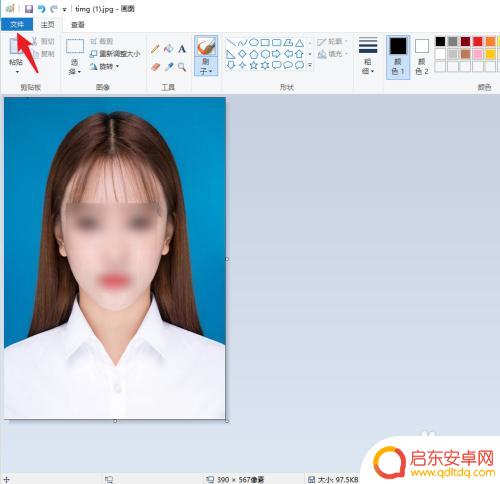
Task: Select the rectangular selection tool
Action: [x=75, y=46]
